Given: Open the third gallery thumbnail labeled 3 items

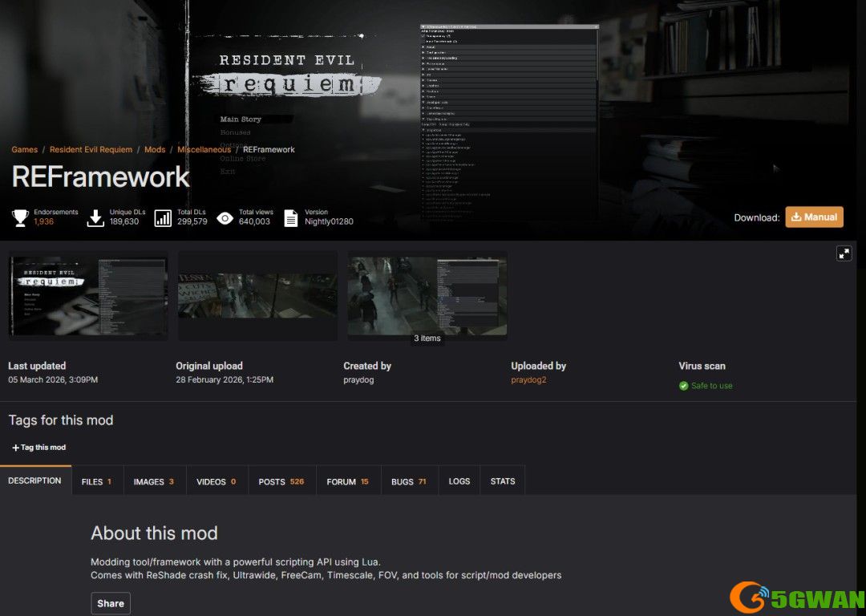Looking at the screenshot, I should point(427,296).
